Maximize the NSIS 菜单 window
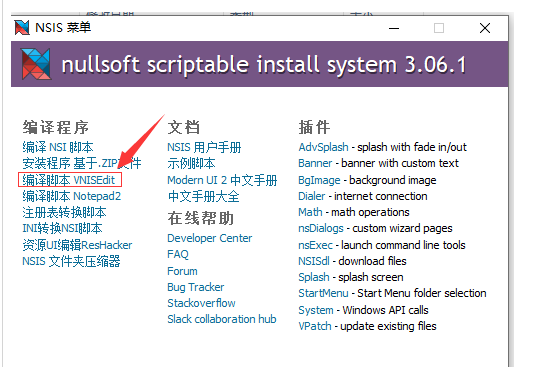 (x=439, y=28)
